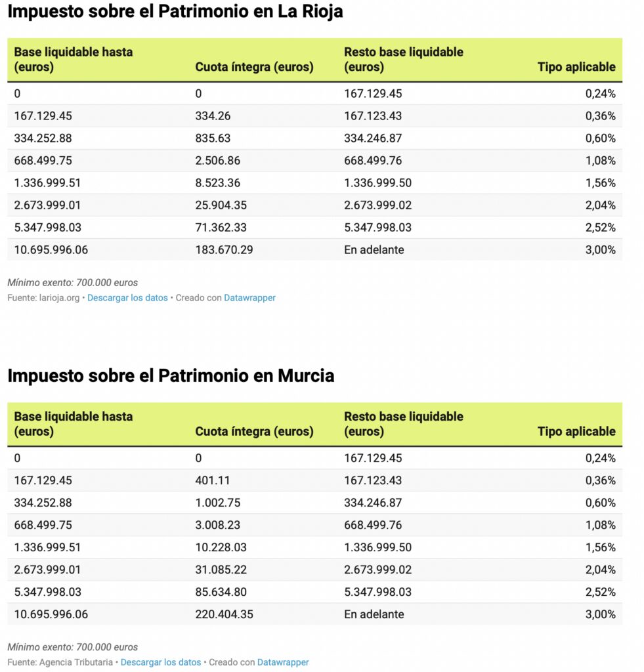Select Murcia "Tipo aplicable" column header

[576, 432]
